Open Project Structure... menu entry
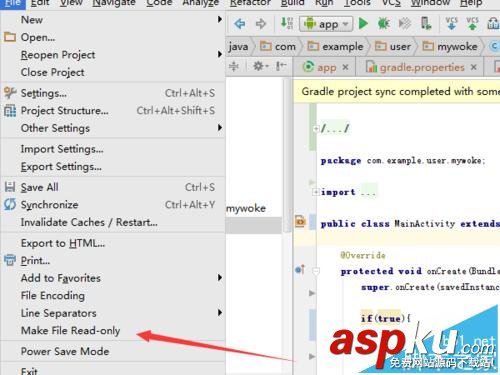 pyautogui.click(x=113, y=111)
